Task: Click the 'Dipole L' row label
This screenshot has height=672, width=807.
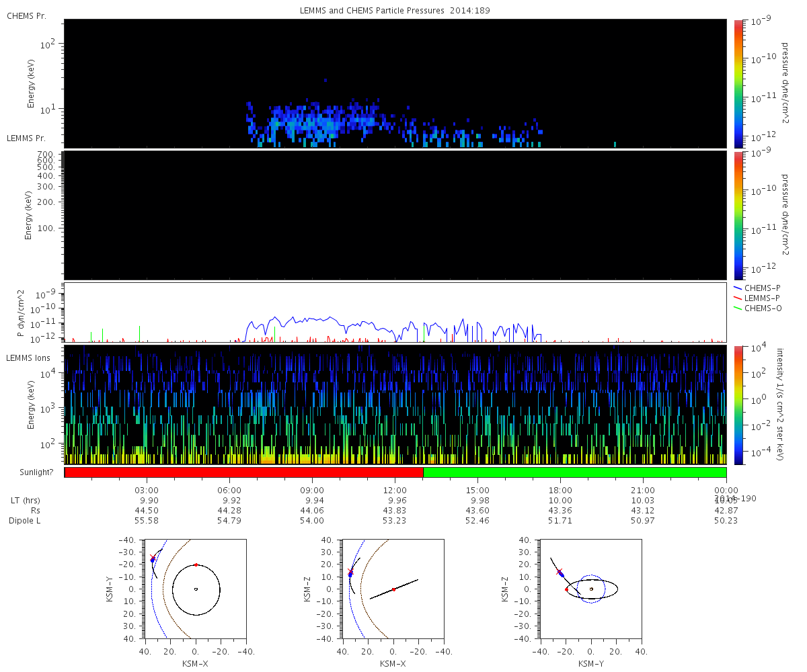Action: [x=24, y=521]
